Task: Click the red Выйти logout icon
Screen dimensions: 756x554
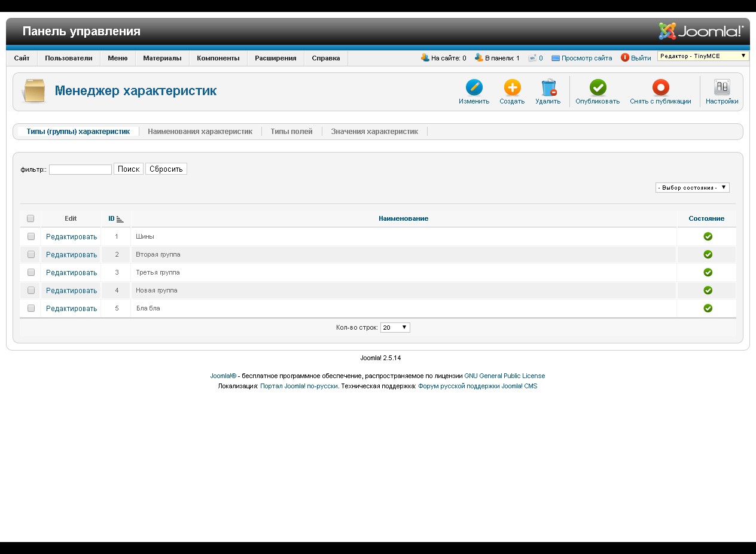Action: [x=625, y=58]
